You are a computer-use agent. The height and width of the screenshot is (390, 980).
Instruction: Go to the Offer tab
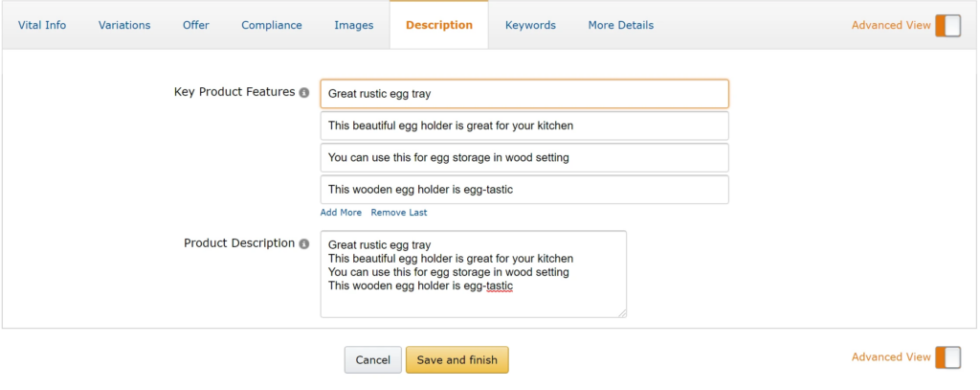point(196,25)
